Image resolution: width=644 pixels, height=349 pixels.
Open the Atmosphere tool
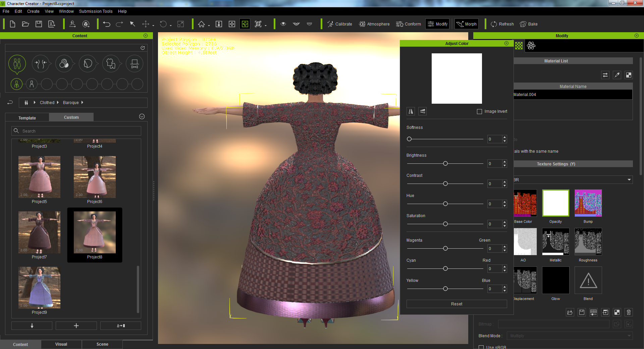(374, 24)
